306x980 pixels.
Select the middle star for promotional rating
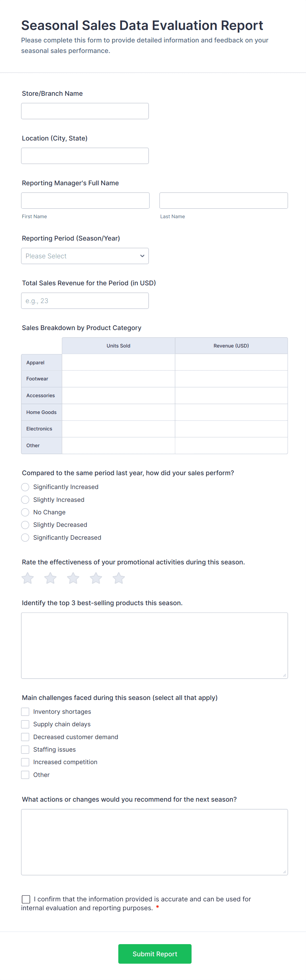coord(73,578)
